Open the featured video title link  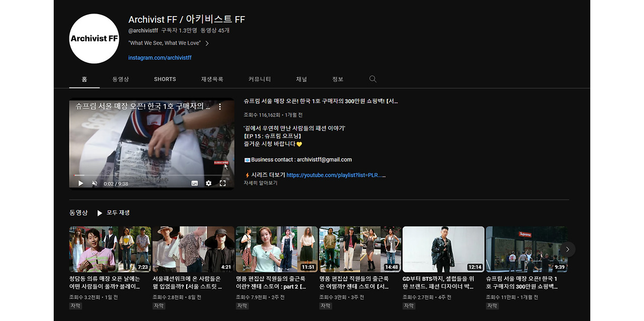click(x=321, y=101)
